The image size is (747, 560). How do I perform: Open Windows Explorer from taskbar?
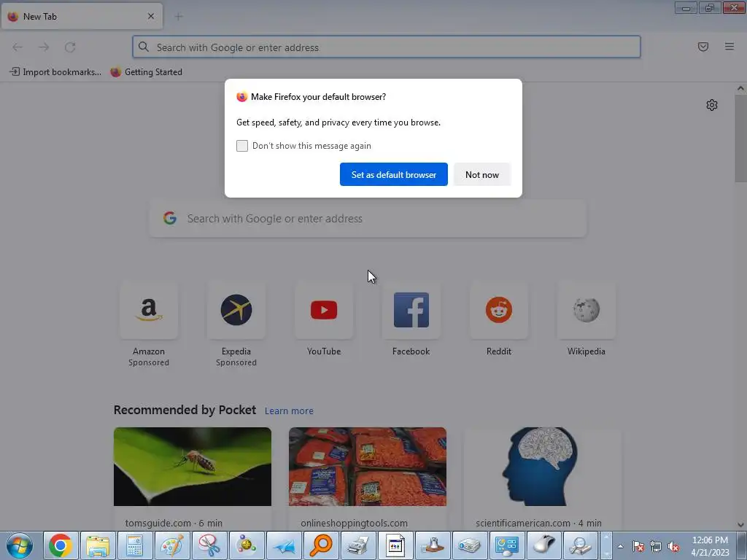point(98,545)
